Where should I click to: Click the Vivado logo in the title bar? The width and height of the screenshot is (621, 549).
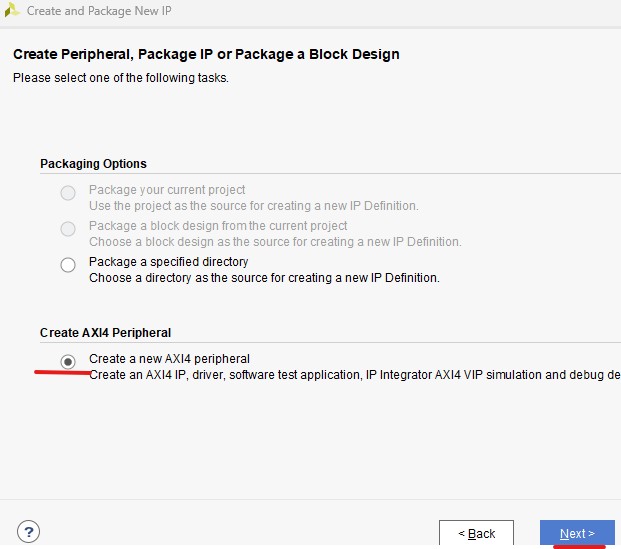tap(13, 11)
